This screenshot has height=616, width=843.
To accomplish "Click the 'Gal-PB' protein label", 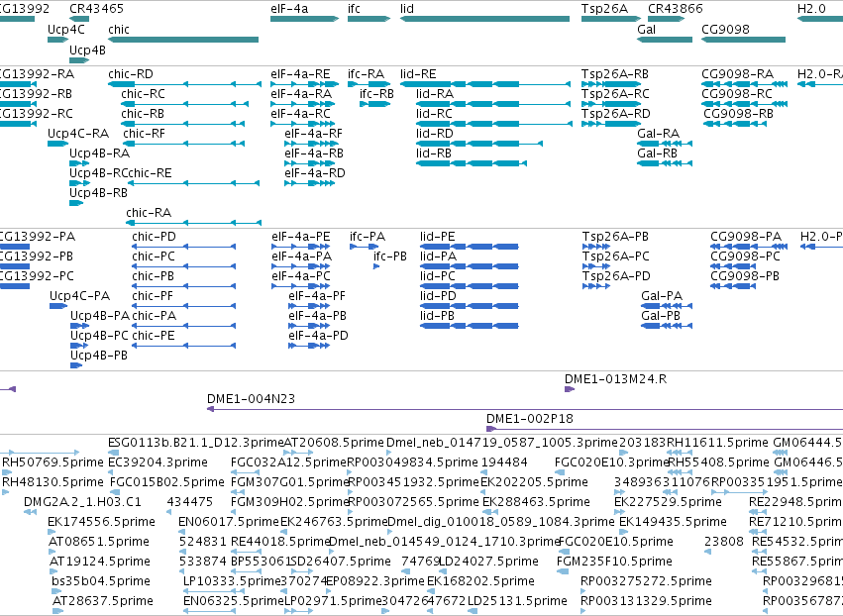I will 661,316.
